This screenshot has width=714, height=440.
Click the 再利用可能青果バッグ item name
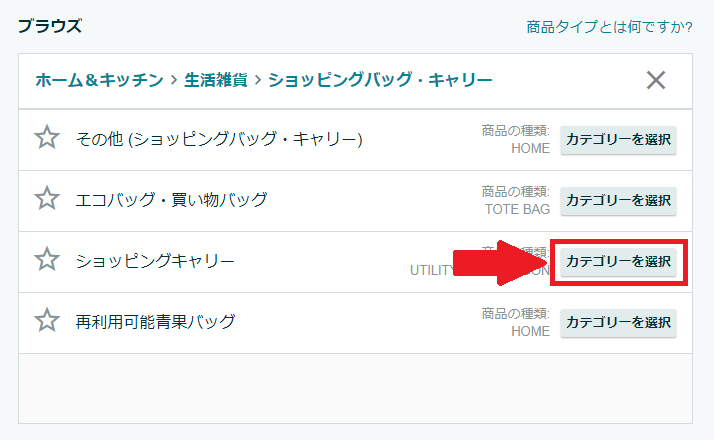point(155,322)
